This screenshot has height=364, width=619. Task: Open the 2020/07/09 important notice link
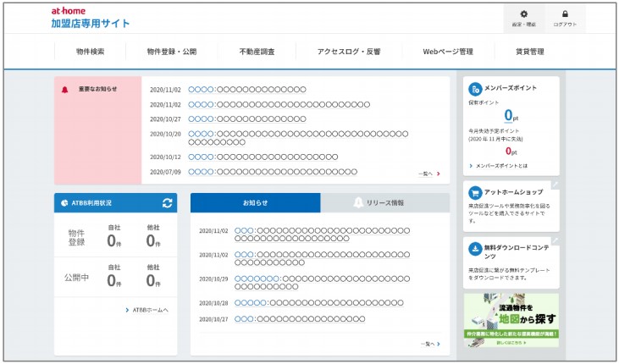[273, 172]
